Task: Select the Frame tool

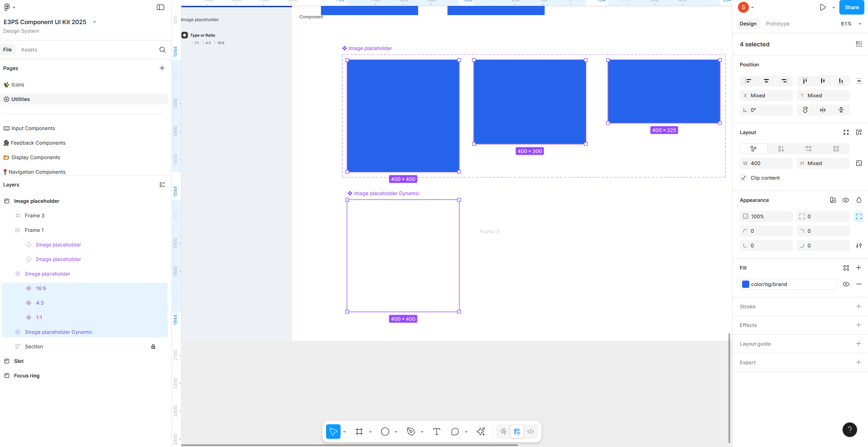Action: [x=359, y=432]
